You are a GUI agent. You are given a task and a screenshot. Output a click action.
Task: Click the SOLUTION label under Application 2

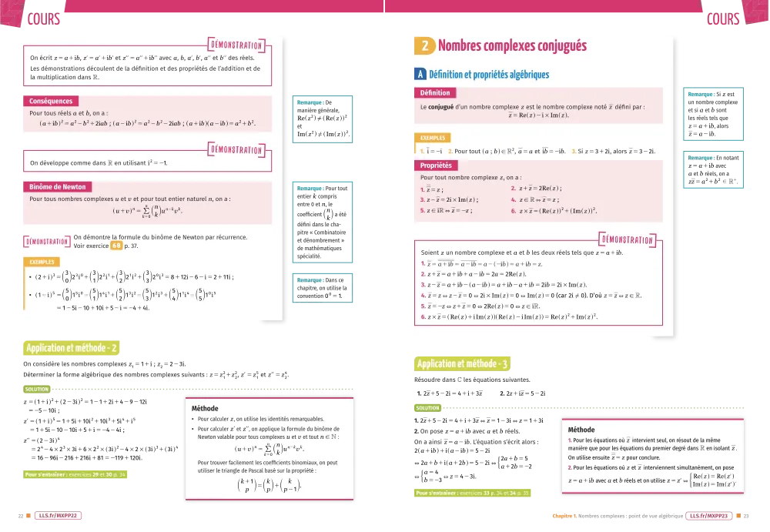click(37, 390)
